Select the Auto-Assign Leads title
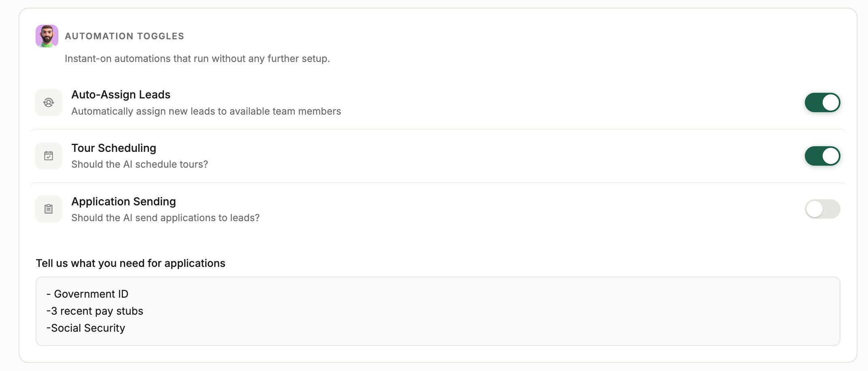Viewport: 868px width, 371px height. click(x=121, y=94)
